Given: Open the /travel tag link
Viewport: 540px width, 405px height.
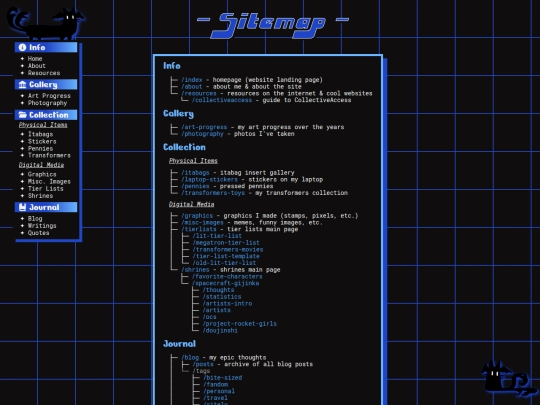Looking at the screenshot, I should (x=215, y=398).
